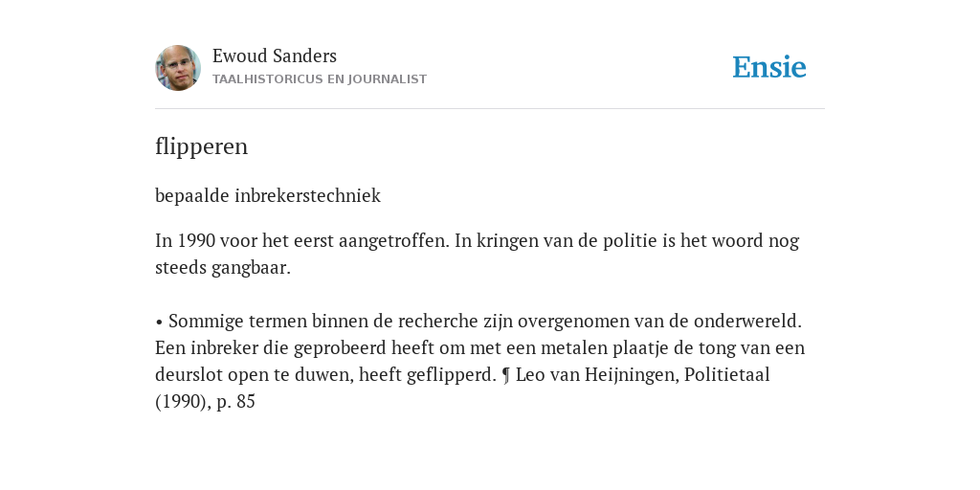This screenshot has width=980, height=490.
Task: Select the 'Taalhistoricus en journalist' subtitle
Action: (x=320, y=79)
